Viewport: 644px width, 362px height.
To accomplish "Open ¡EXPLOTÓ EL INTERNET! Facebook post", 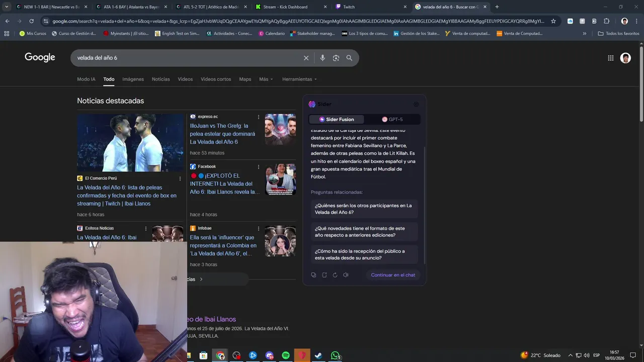I will pos(225,184).
